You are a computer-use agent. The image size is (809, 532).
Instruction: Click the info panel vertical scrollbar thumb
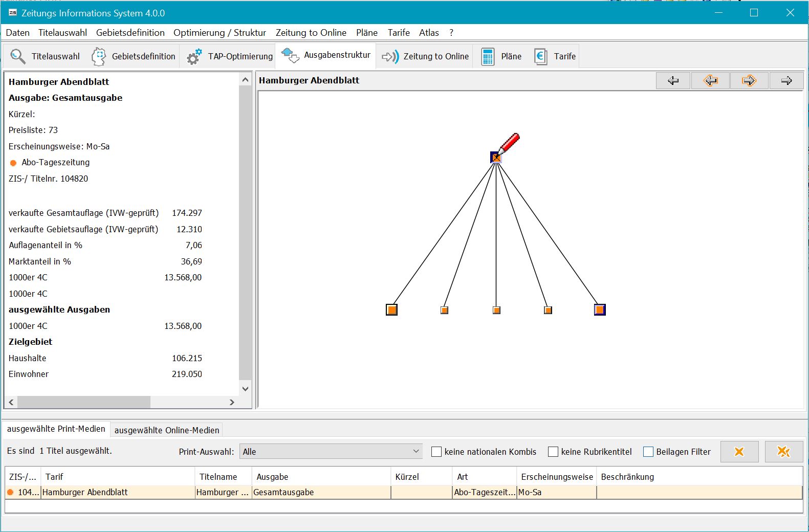245,233
